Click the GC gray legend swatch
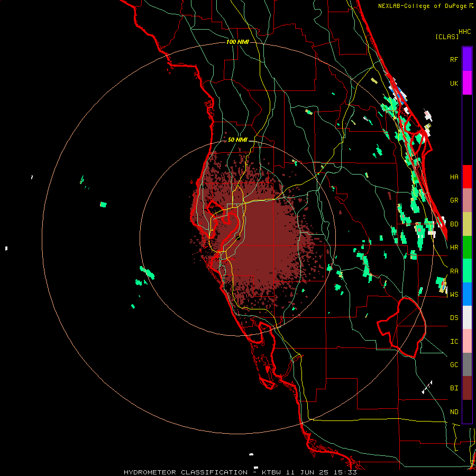Screen dimensions: 476x476 [467, 364]
